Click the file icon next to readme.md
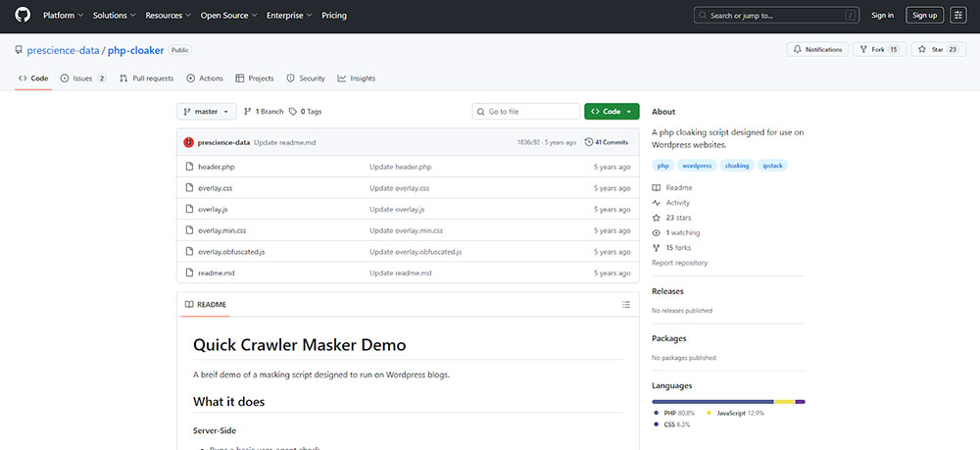 [189, 274]
